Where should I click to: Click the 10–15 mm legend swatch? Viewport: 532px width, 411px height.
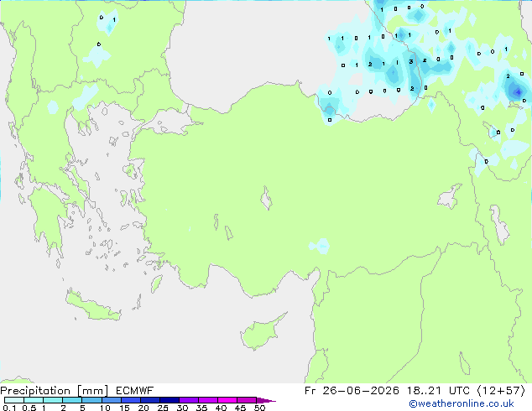112,400
